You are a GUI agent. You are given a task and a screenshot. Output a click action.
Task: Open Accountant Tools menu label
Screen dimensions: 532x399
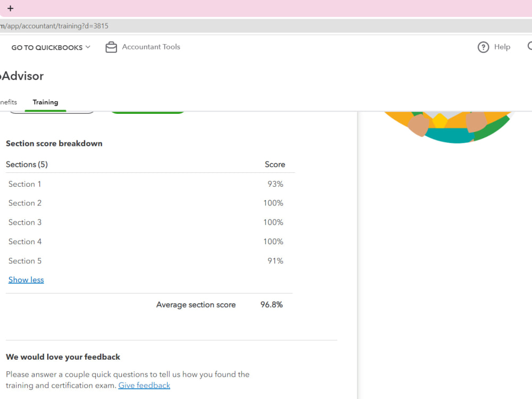(151, 47)
